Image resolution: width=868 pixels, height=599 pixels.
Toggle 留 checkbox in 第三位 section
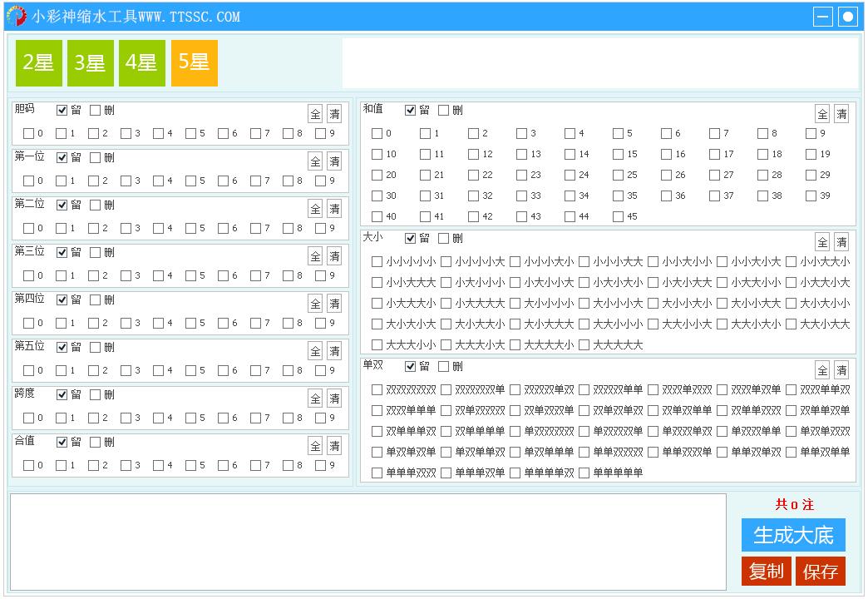click(x=62, y=253)
